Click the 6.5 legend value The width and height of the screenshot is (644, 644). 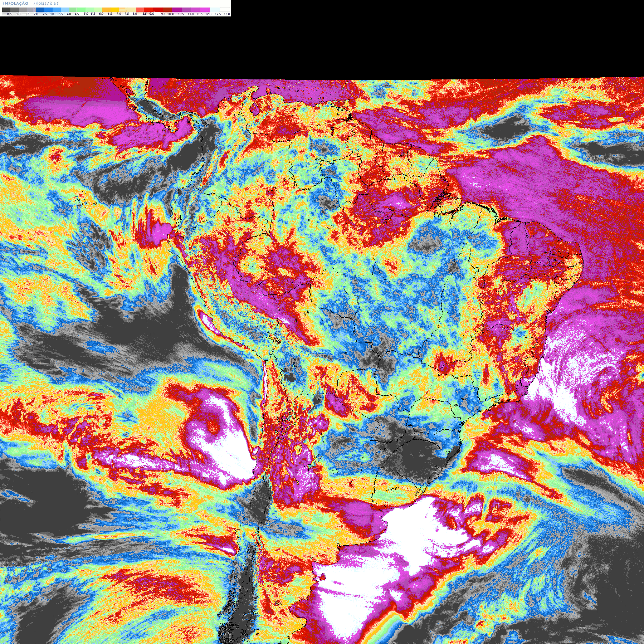[110, 14]
